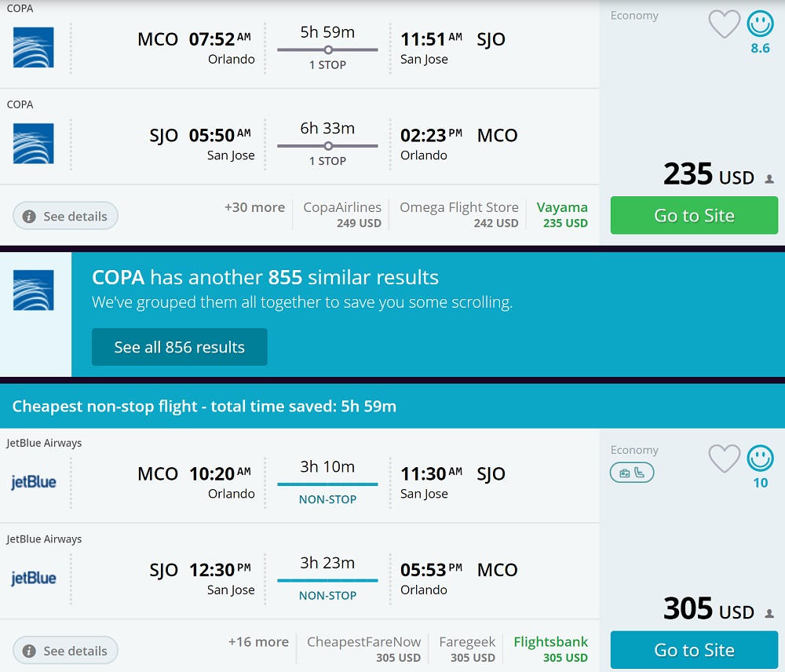Expand See details for the COPA flight
Image resolution: width=785 pixels, height=672 pixels.
(65, 216)
